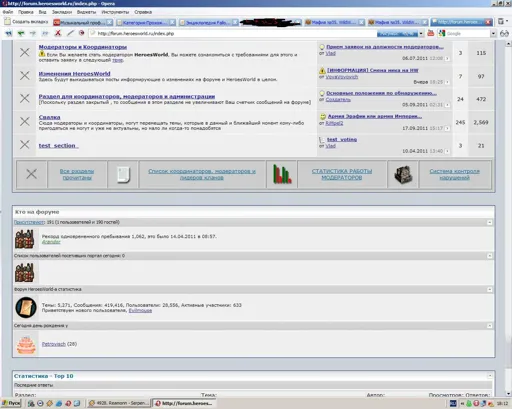512x409 pixels.
Task: Click the birthday cake icon
Action: pos(26,345)
